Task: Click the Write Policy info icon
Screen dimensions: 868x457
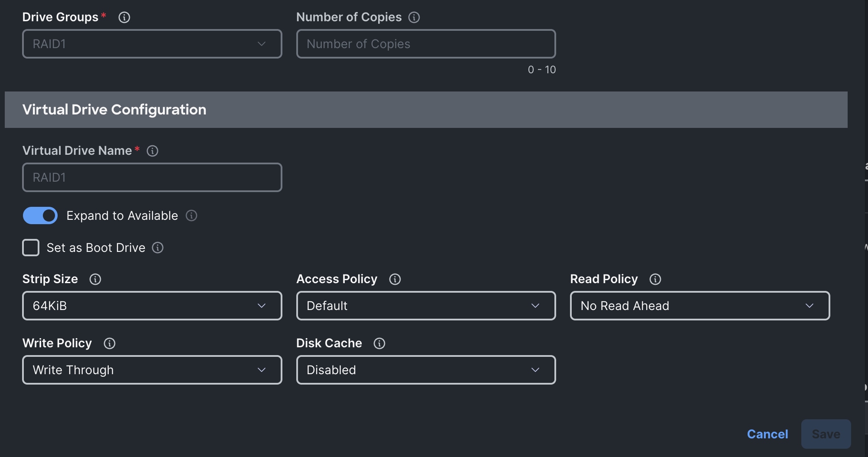Action: (x=110, y=343)
